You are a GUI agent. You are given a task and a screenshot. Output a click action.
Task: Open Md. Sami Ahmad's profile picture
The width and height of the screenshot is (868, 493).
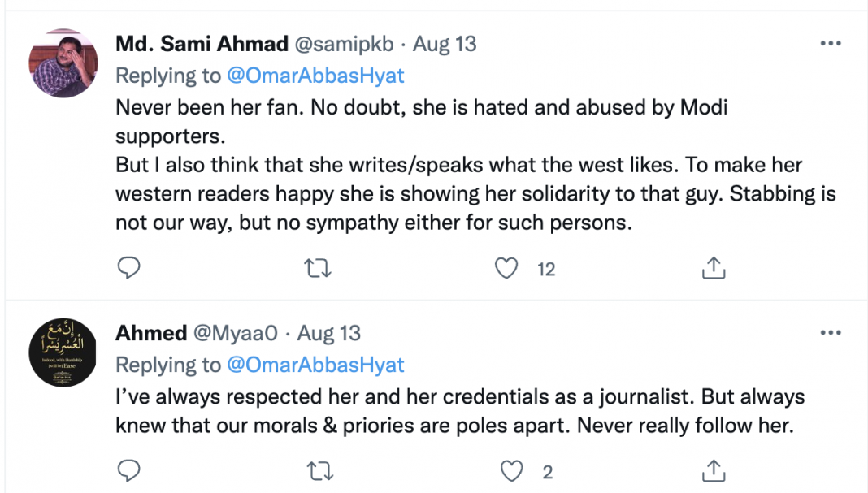coord(63,64)
